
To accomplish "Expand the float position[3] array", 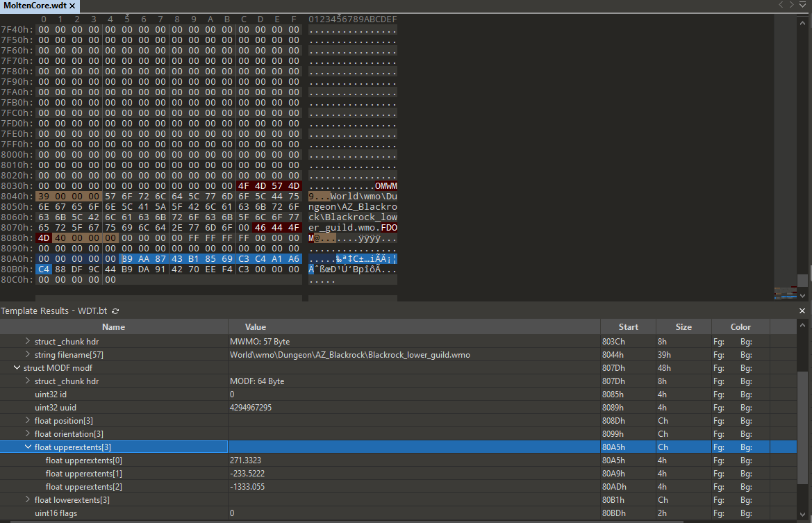I will tap(28, 421).
